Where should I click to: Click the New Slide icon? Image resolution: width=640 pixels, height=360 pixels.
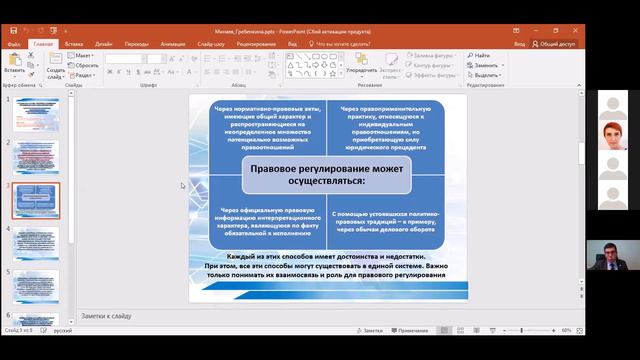coord(56,58)
